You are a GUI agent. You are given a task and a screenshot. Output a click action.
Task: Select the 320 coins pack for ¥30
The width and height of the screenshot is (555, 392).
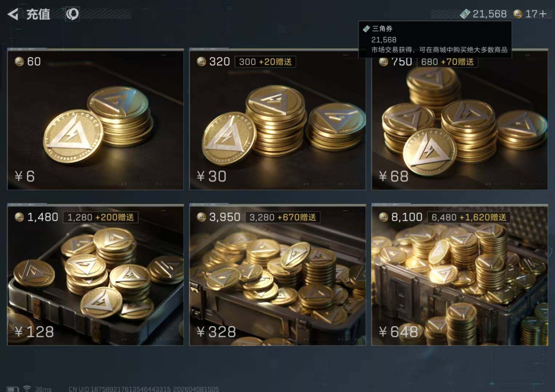(x=277, y=119)
